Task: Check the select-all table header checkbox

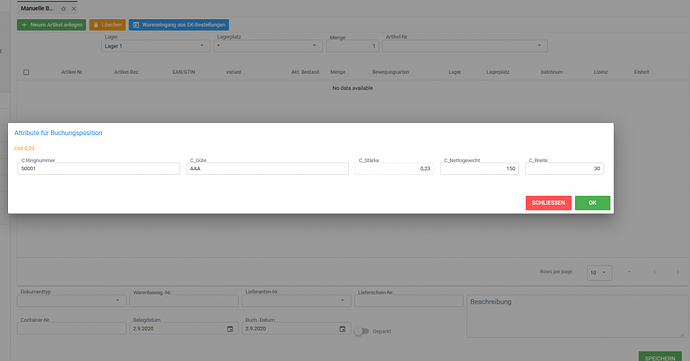Action: tap(26, 72)
